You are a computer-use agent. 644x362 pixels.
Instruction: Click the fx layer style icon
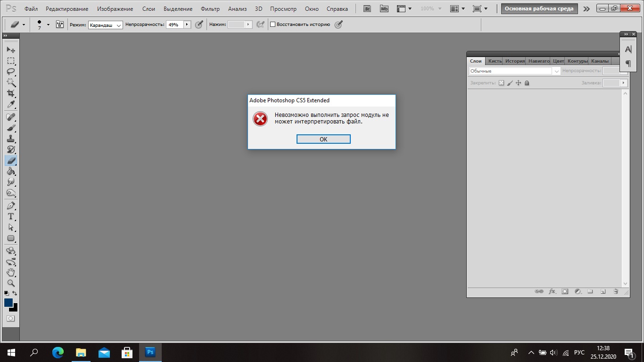[552, 292]
